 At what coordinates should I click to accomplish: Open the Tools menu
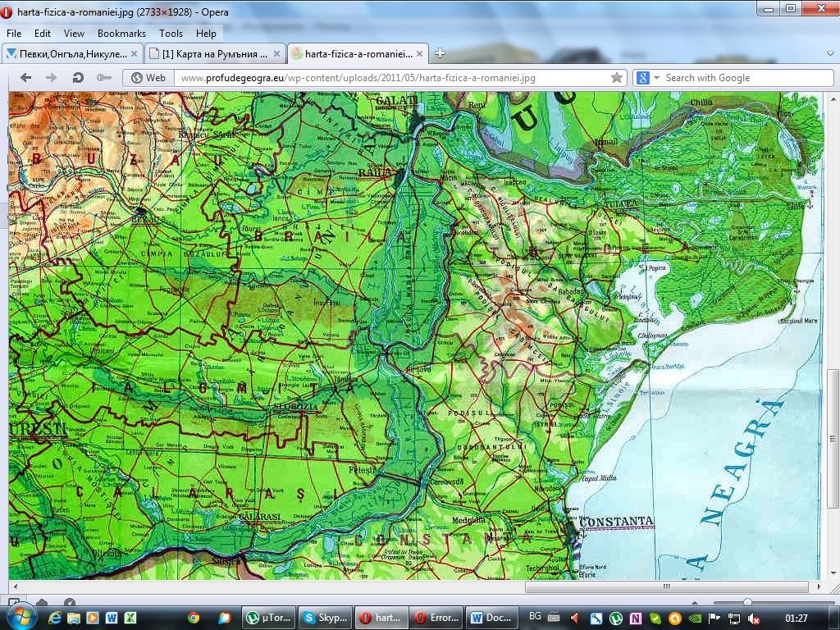(x=171, y=34)
